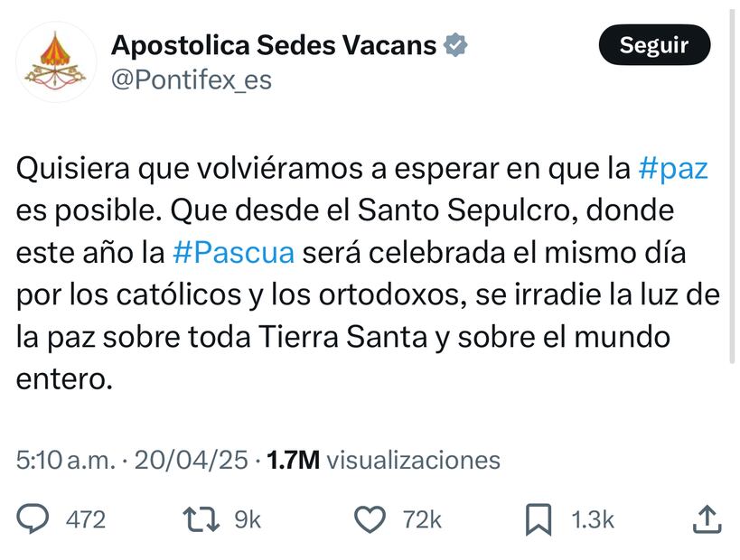This screenshot has width=740, height=560.
Task: Like the tweet with the heart icon
Action: point(369,519)
